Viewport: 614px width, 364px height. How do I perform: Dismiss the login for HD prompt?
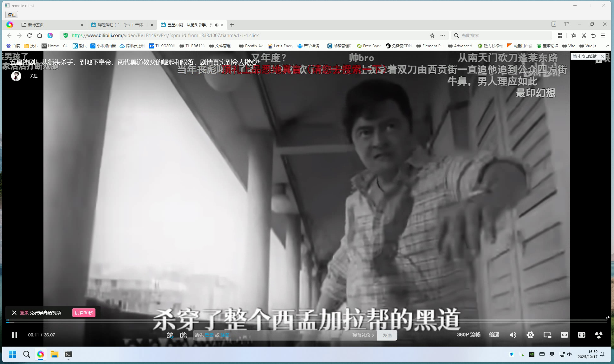[x=14, y=313]
